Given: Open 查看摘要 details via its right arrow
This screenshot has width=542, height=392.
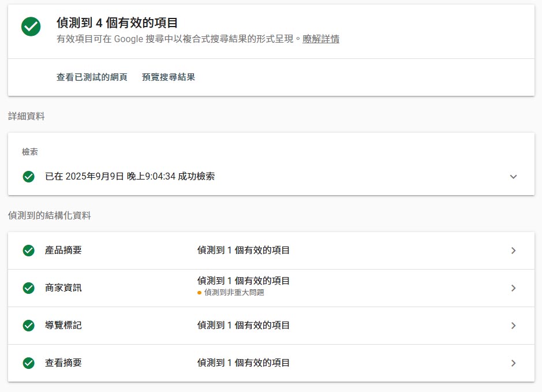Looking at the screenshot, I should (x=513, y=363).
